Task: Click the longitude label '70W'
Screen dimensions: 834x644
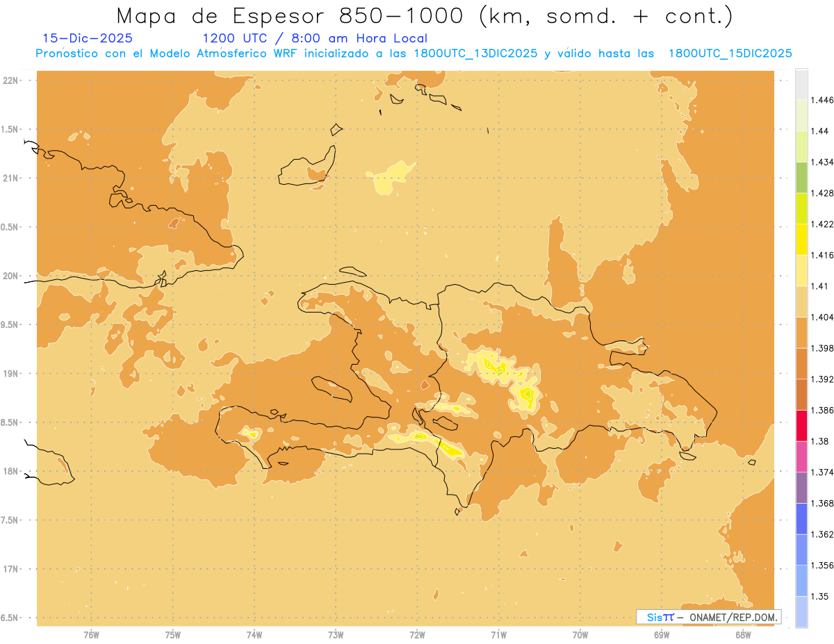Action: (580, 634)
